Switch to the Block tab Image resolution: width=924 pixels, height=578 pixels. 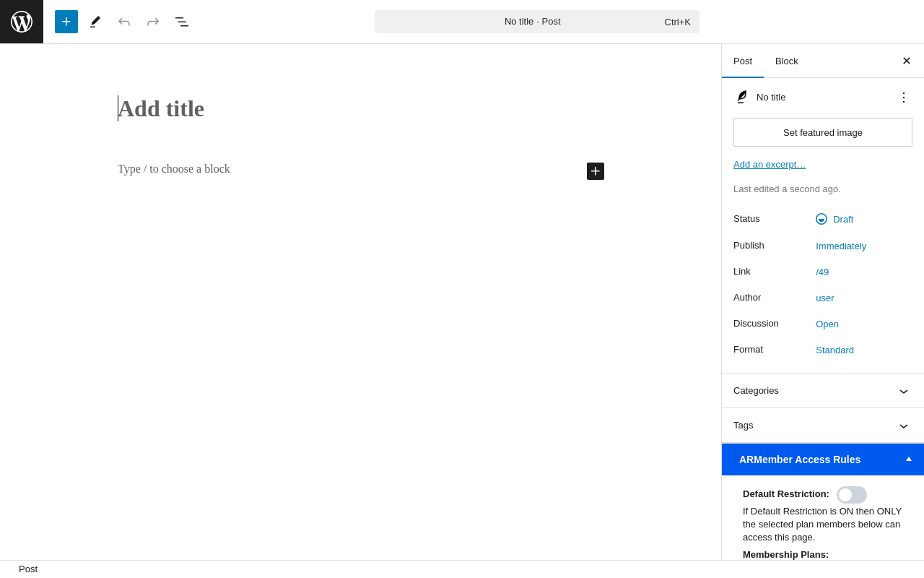(787, 61)
